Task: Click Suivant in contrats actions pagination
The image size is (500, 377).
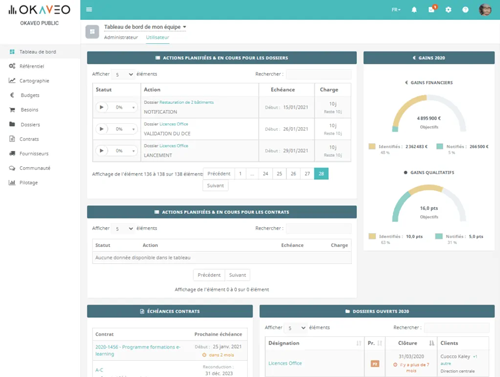Action: pyautogui.click(x=237, y=275)
